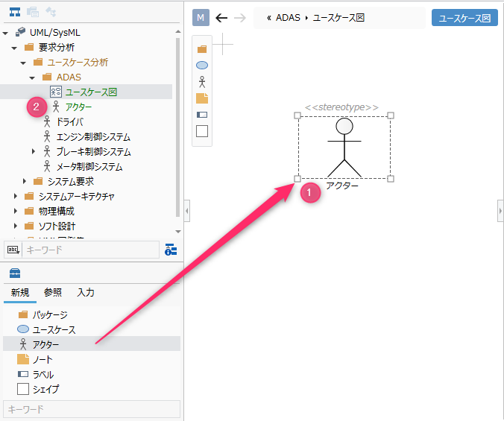Image resolution: width=504 pixels, height=421 pixels.
Task: Go back with the left arrow
Action: coord(221,18)
